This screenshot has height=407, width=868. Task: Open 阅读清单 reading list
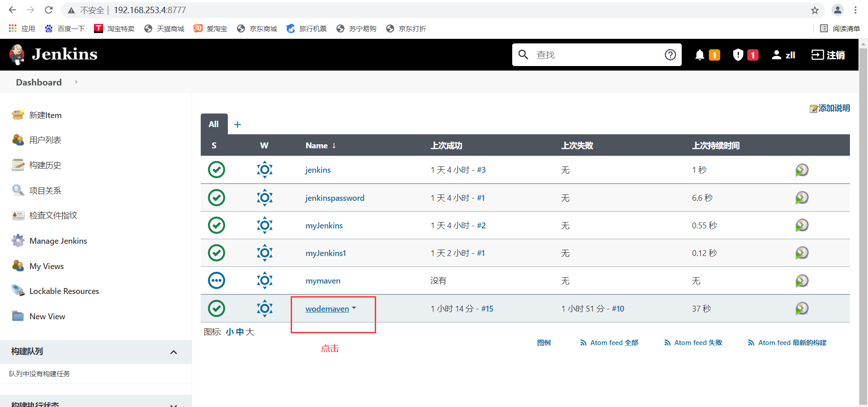(840, 28)
